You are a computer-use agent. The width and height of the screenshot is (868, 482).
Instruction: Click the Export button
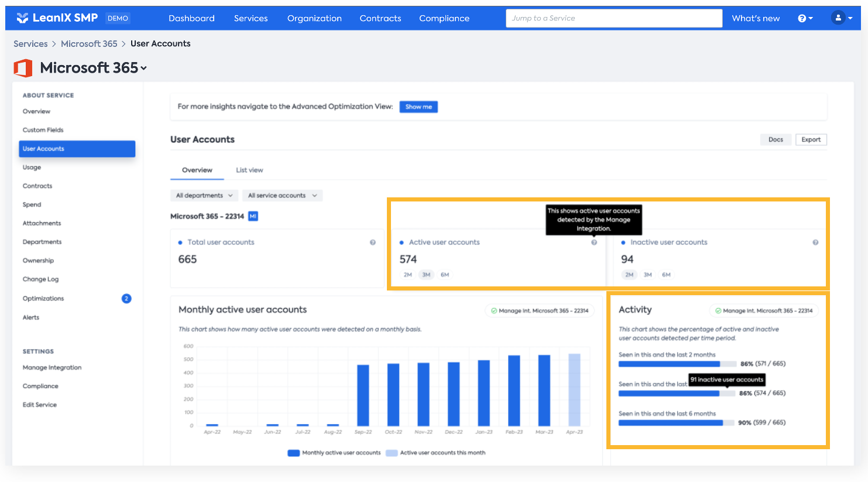811,139
